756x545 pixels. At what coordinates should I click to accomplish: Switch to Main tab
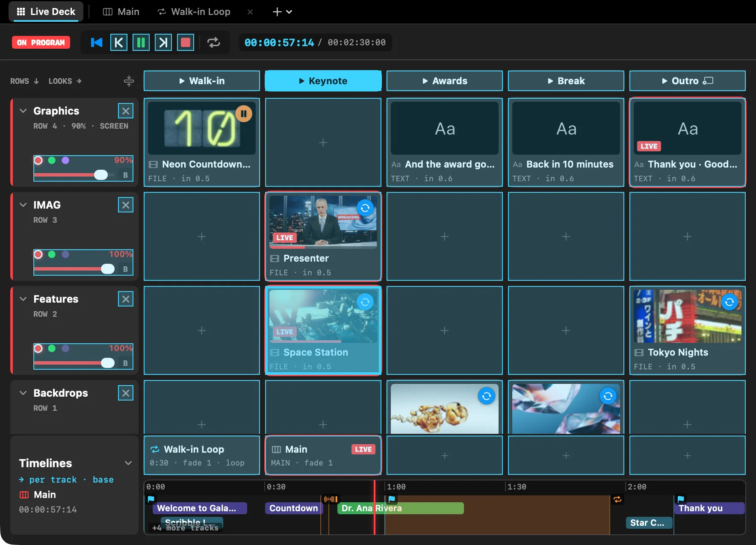[x=121, y=12]
